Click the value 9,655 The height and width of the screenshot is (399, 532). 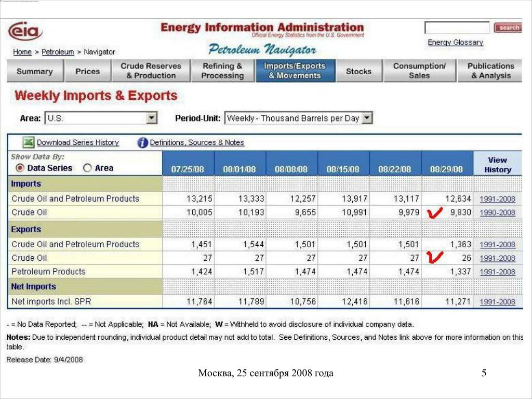point(304,212)
